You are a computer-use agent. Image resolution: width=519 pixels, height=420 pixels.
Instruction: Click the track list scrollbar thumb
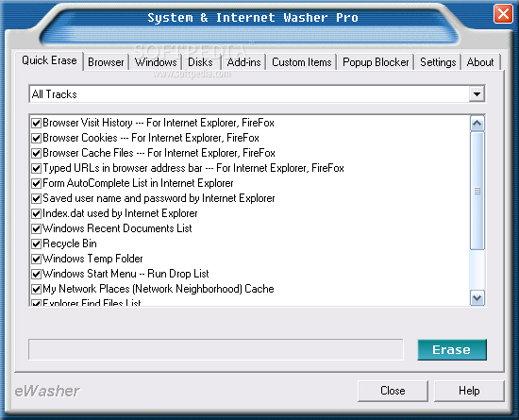pos(477,191)
